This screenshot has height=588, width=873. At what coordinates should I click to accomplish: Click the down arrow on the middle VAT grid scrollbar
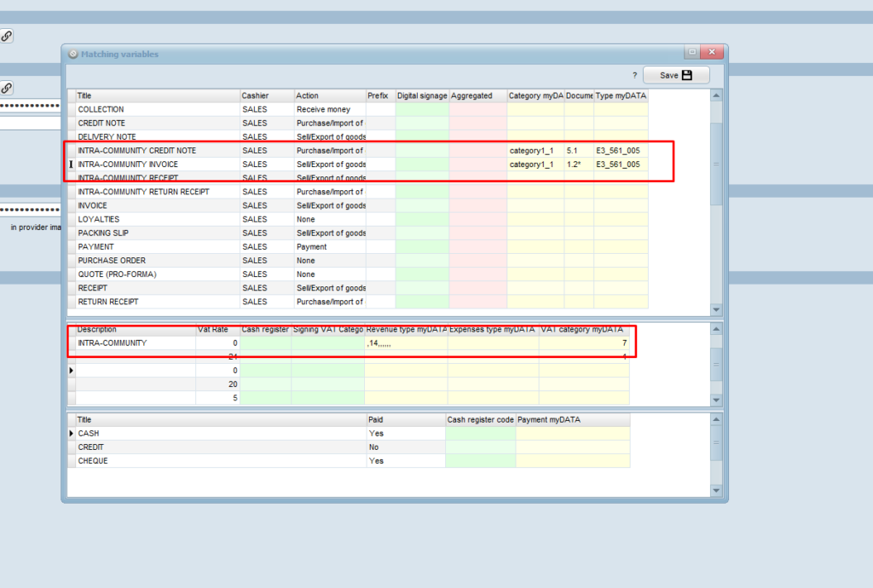716,401
